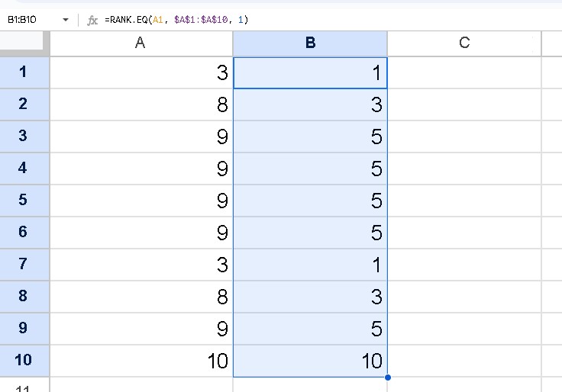Select cell B7 showing rank 1

pos(310,265)
